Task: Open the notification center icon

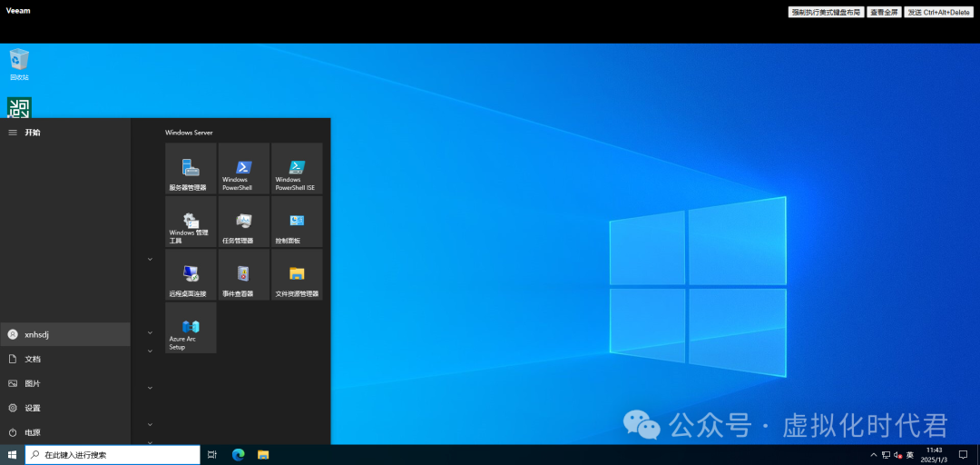Action: coord(963,455)
